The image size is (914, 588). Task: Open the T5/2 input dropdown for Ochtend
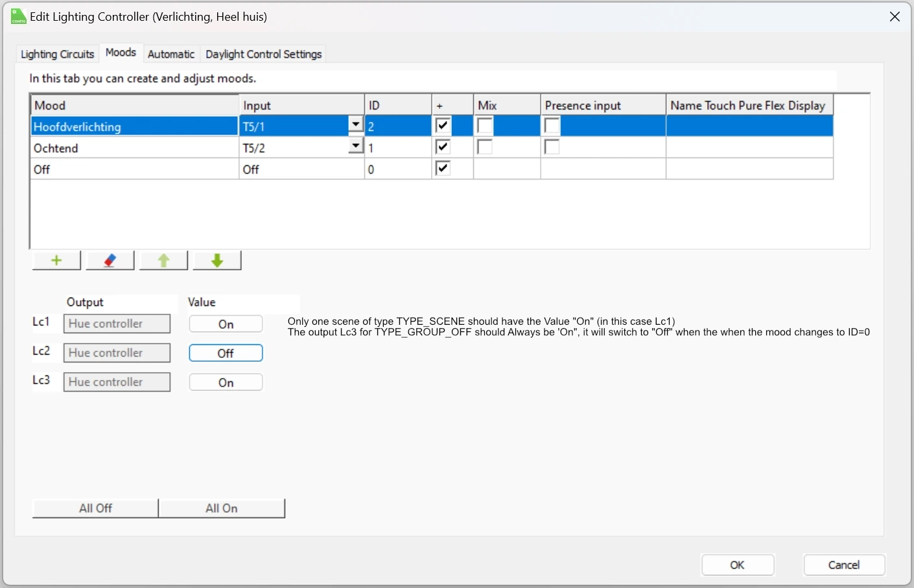(x=356, y=145)
